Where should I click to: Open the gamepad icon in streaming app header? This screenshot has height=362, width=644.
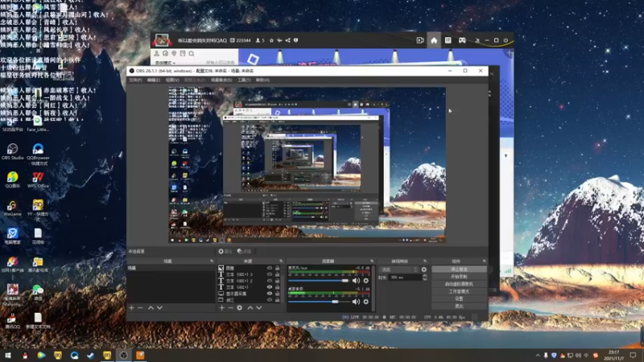462,39
